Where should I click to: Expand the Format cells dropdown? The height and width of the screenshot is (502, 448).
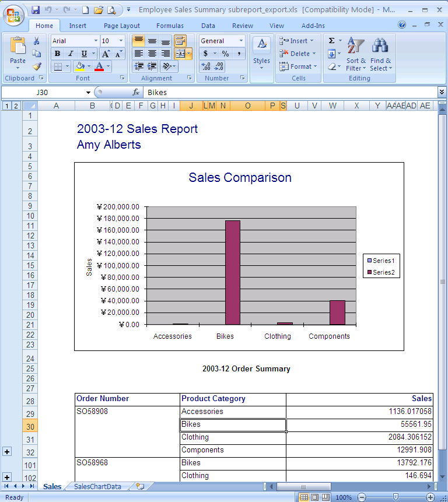[x=316, y=66]
